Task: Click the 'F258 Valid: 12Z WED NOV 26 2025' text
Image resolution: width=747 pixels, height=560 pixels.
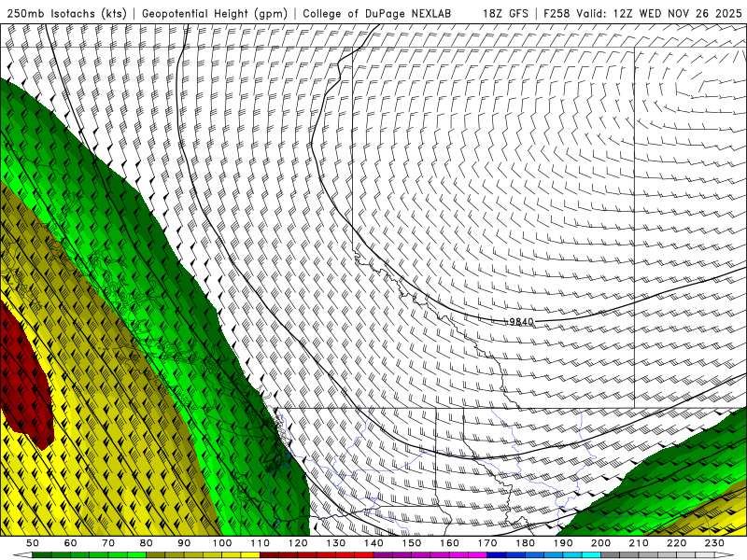Action: pyautogui.click(x=642, y=14)
